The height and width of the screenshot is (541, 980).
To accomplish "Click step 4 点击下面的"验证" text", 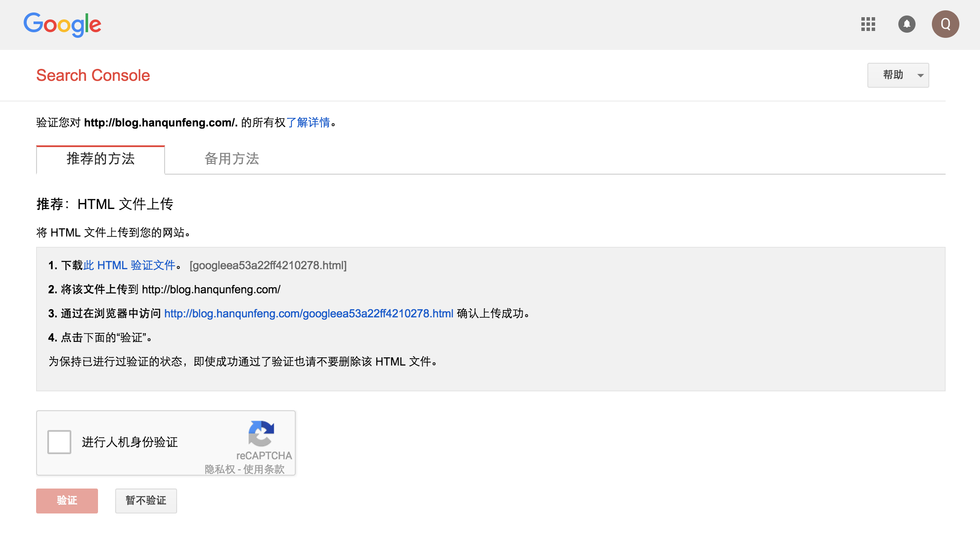I will pos(107,338).
